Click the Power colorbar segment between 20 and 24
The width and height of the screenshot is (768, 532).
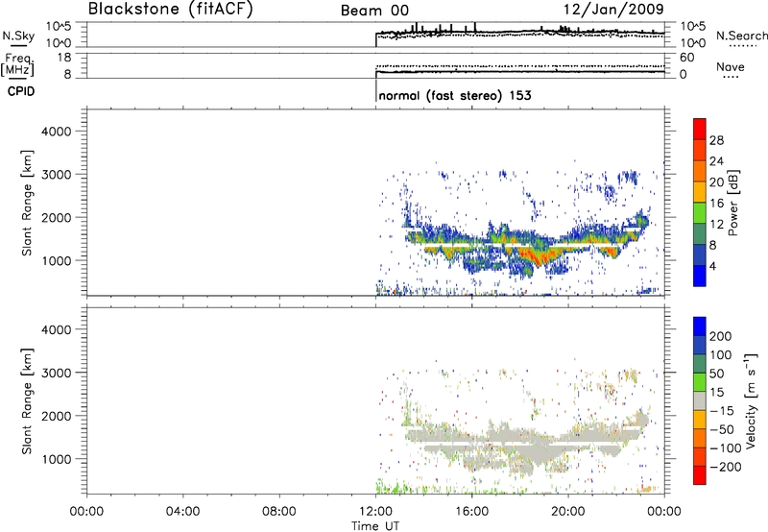700,171
